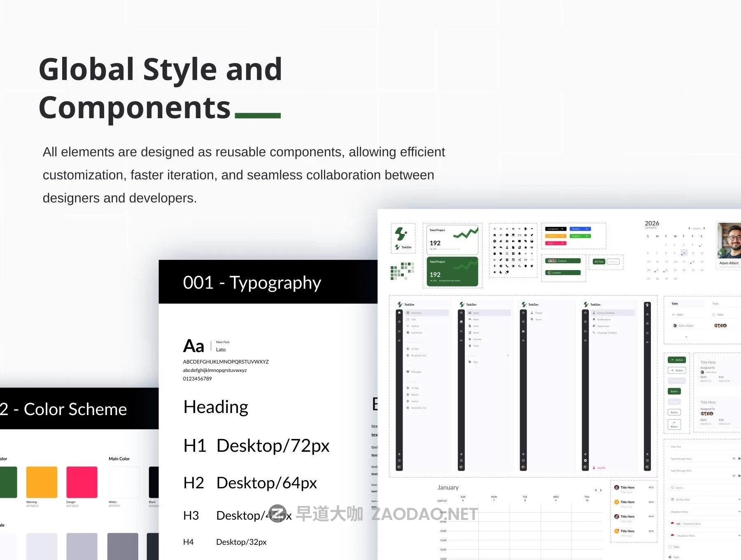
Task: Click the TaskZen lightning logo atop collapsed sidebar
Action: click(x=647, y=305)
